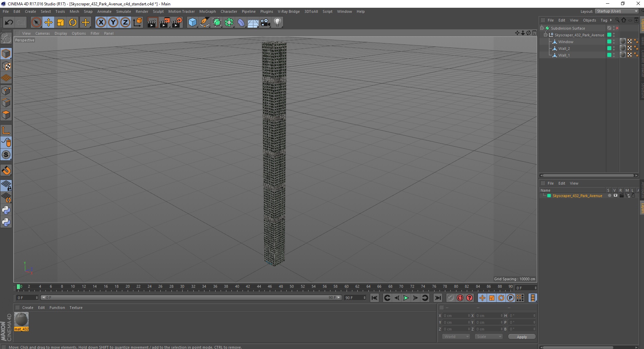
Task: Click the Apply coordinates button
Action: (522, 337)
